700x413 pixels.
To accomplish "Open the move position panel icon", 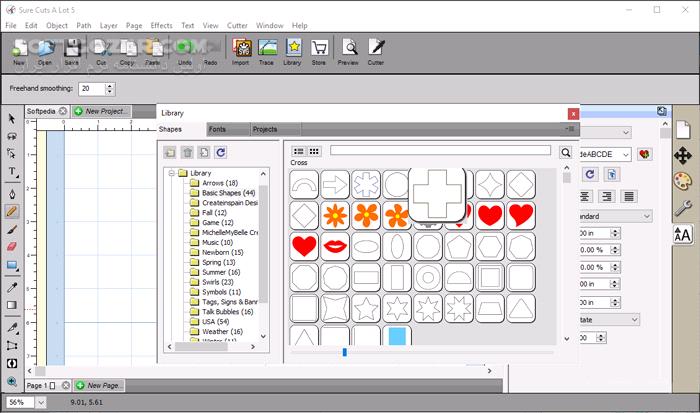I will point(683,155).
